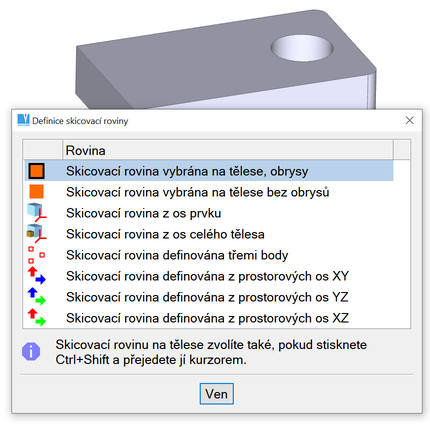Click the XZ axes arrows icon
The height and width of the screenshot is (425, 430).
tap(36, 318)
